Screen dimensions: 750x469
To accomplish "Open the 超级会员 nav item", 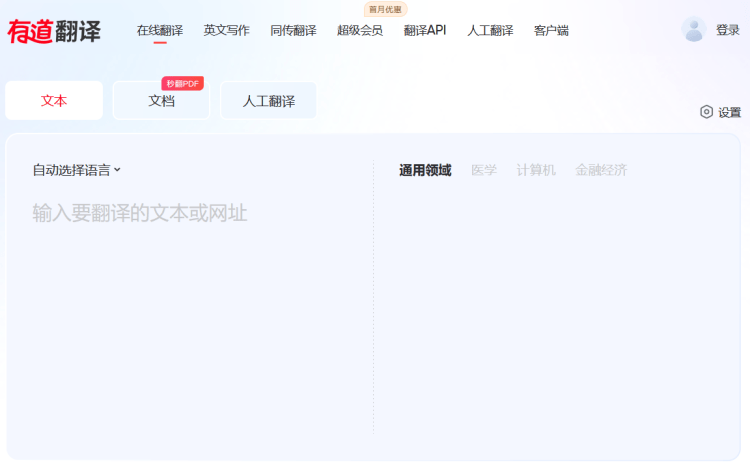I will pos(360,31).
